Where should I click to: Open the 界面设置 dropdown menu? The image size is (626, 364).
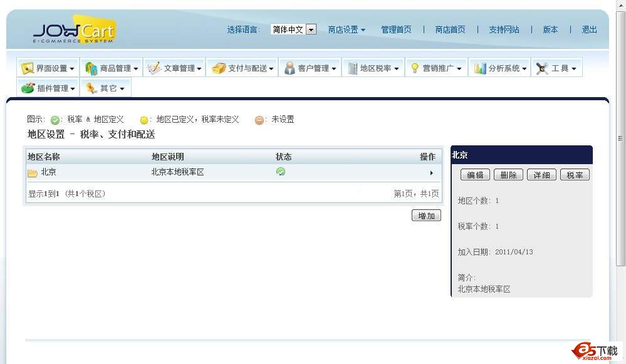[48, 68]
